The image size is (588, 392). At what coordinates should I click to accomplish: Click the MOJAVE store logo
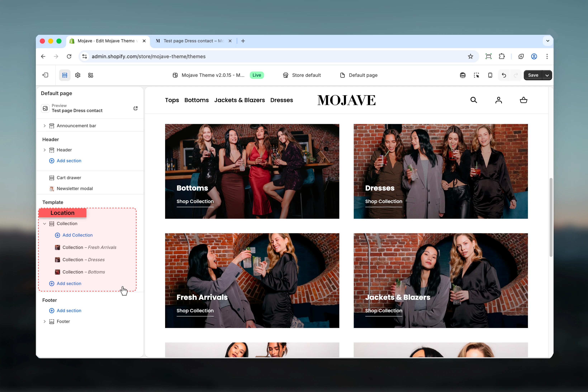(346, 100)
